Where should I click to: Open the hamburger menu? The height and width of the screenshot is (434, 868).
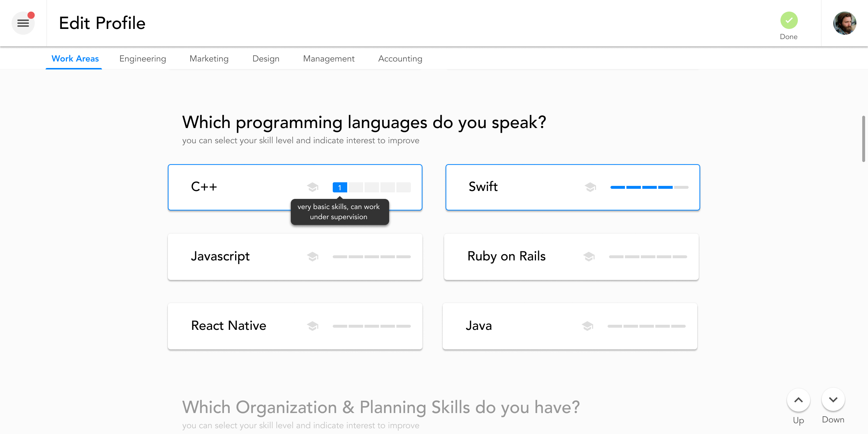(x=23, y=23)
